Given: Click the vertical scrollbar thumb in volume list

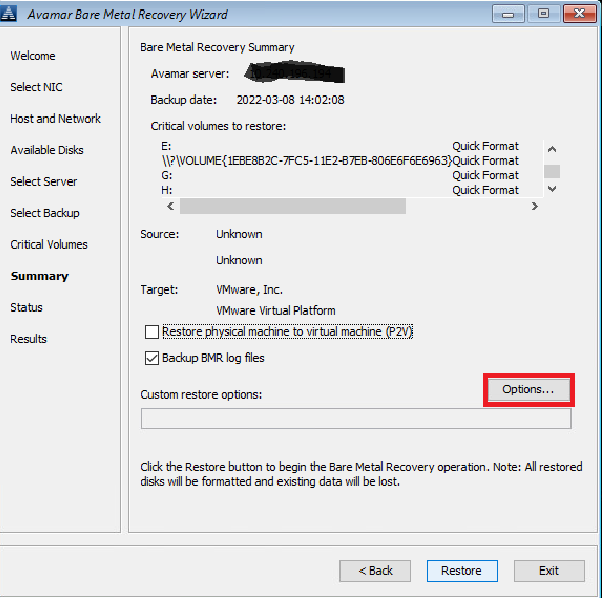Looking at the screenshot, I should point(552,171).
